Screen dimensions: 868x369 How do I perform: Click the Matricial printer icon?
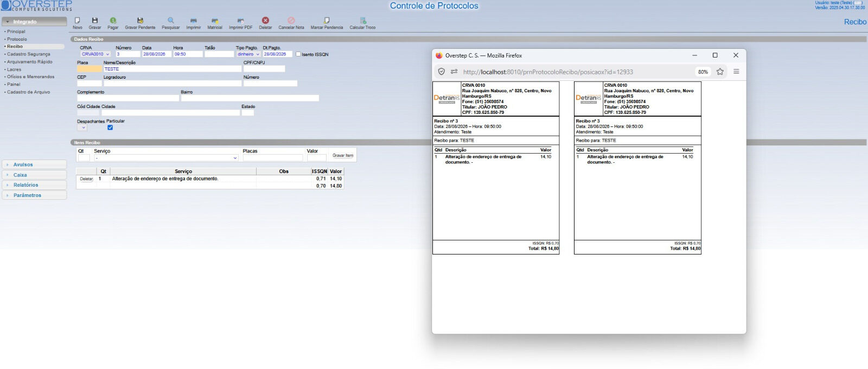215,21
